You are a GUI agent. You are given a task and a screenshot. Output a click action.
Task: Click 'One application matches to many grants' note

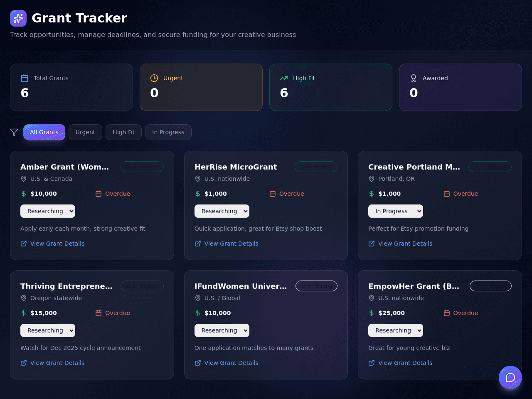coord(254,348)
